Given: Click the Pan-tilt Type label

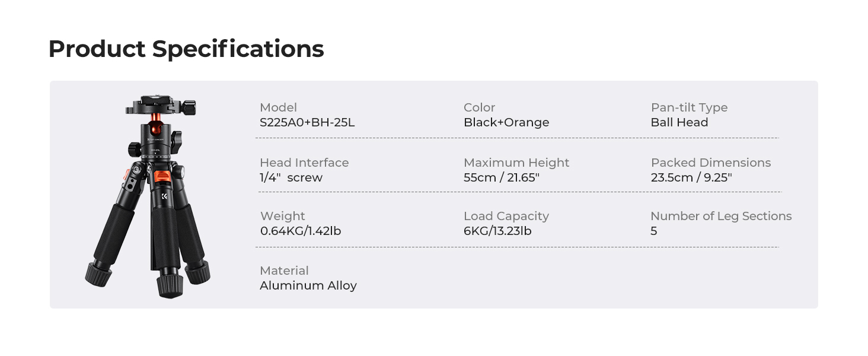Looking at the screenshot, I should [x=689, y=107].
